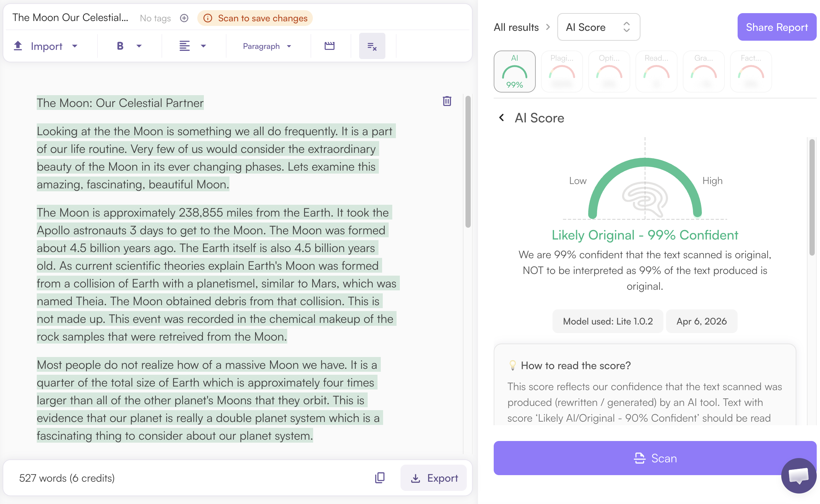820x504 pixels.
Task: Open the AI Score results selector
Action: (x=598, y=27)
